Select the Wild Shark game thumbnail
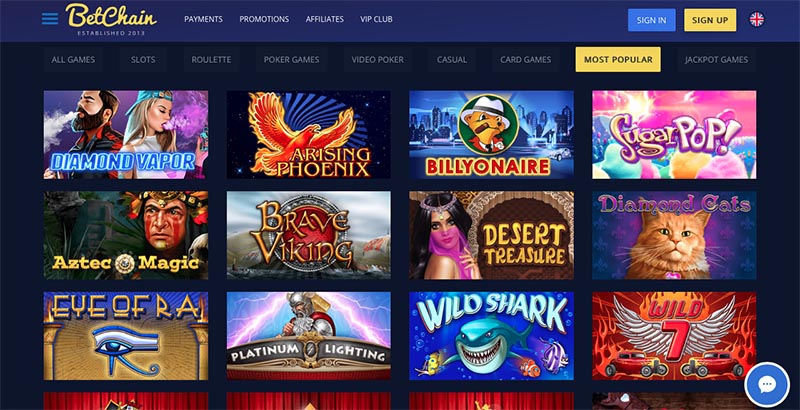The height and width of the screenshot is (410, 800). [491, 336]
